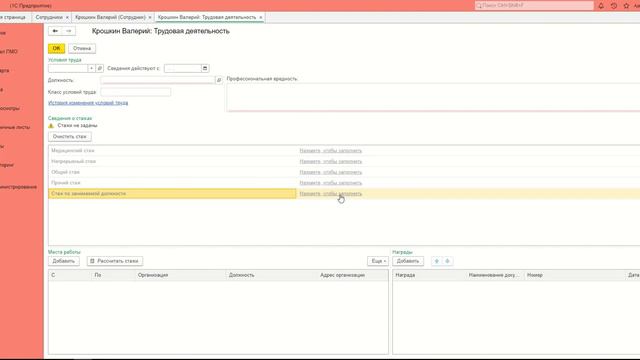This screenshot has width=640, height=360.
Task: Open the home page tab
Action: point(13,17)
